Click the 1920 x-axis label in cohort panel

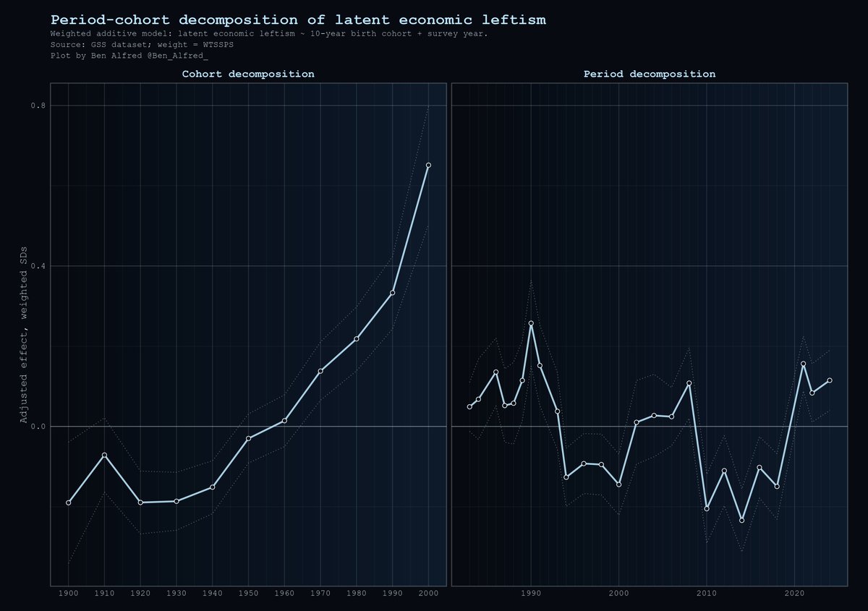pos(140,593)
